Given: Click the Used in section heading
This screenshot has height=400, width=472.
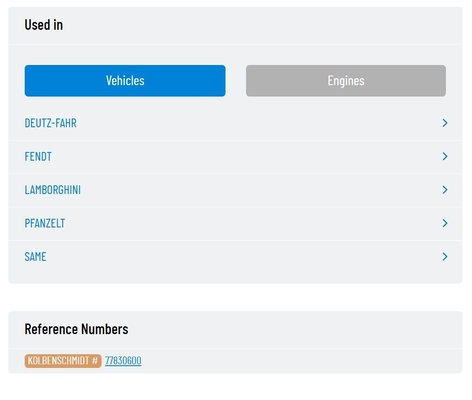Looking at the screenshot, I should 44,25.
